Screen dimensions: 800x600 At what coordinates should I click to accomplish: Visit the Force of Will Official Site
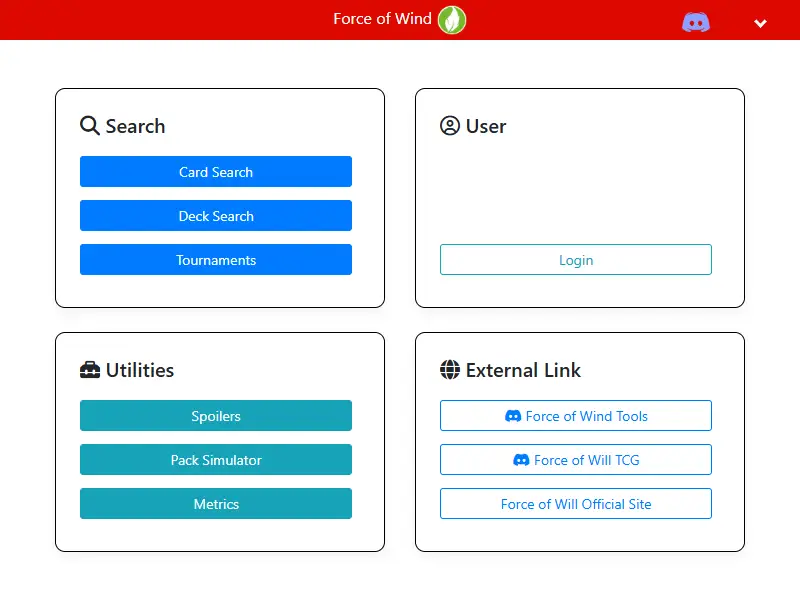(576, 503)
